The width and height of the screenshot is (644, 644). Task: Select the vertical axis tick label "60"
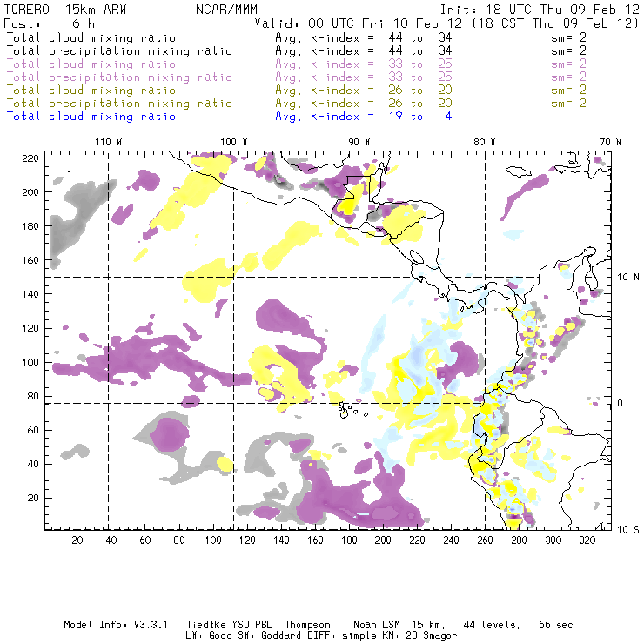point(33,430)
